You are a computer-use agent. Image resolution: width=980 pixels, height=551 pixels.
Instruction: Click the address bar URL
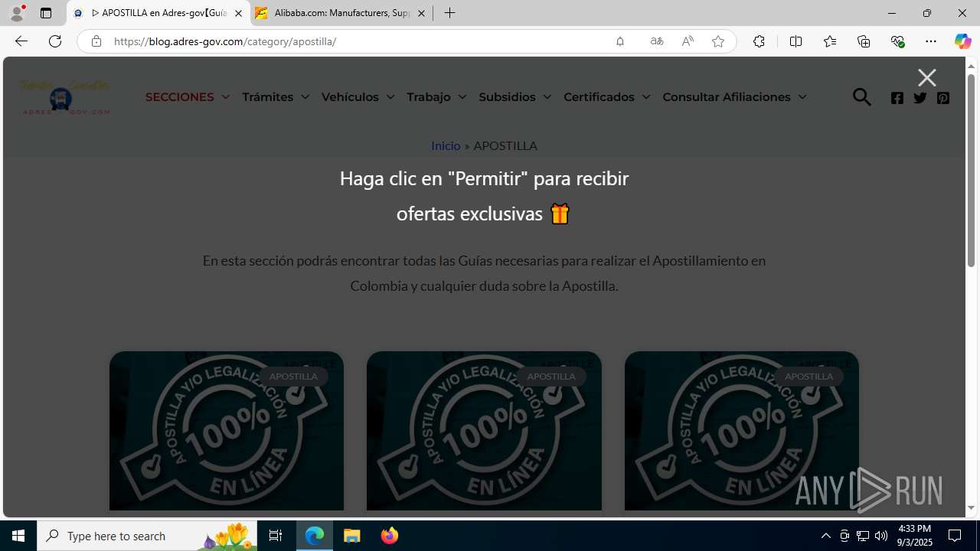pos(225,41)
